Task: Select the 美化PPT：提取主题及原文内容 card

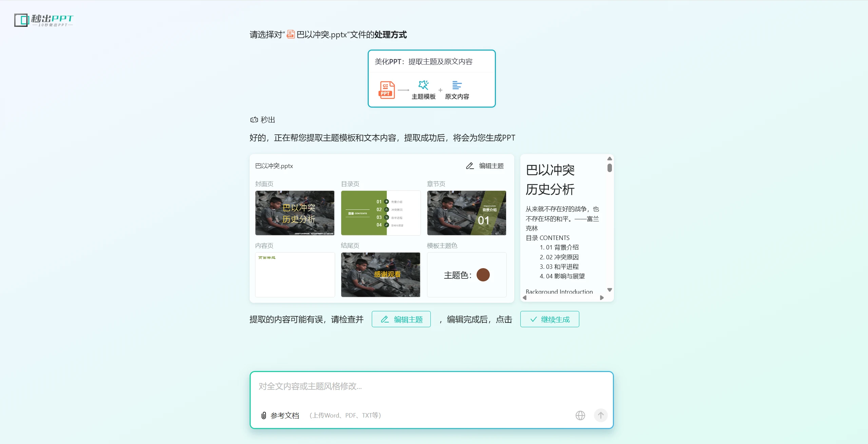Action: [431, 78]
